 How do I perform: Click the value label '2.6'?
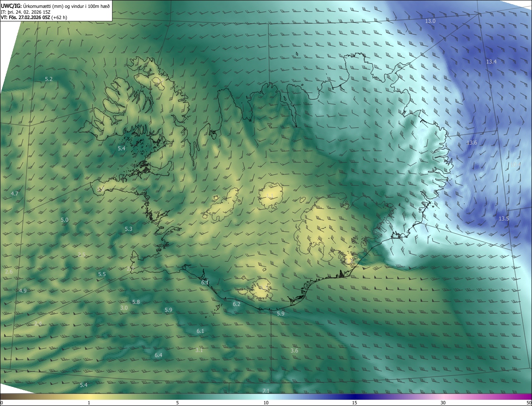[x=9, y=271]
